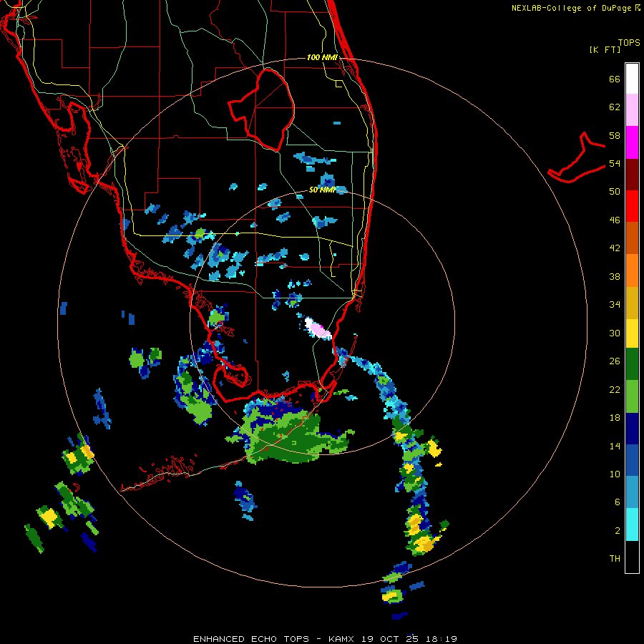The height and width of the screenshot is (644, 644).
Task: Click the TH legend label
Action: [x=615, y=558]
